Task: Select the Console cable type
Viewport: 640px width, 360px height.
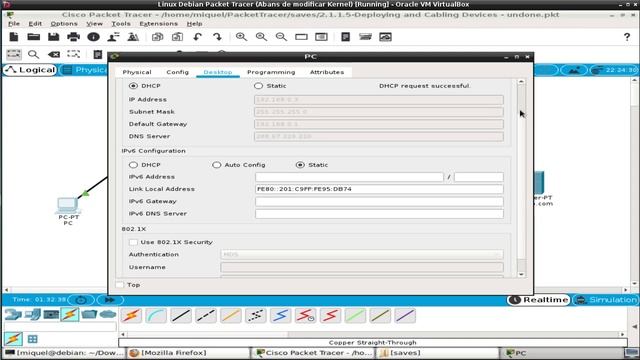Action: 156,316
